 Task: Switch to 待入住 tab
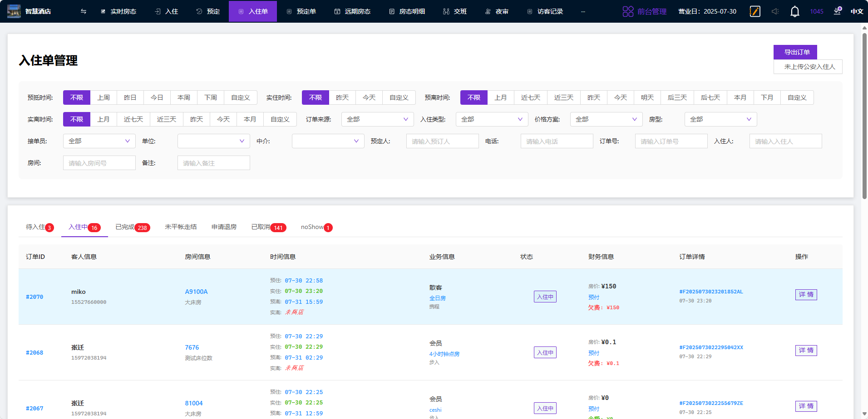39,227
